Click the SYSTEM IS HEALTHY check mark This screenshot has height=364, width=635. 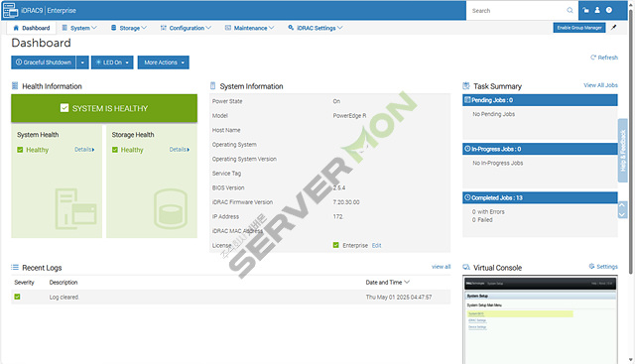[64, 108]
